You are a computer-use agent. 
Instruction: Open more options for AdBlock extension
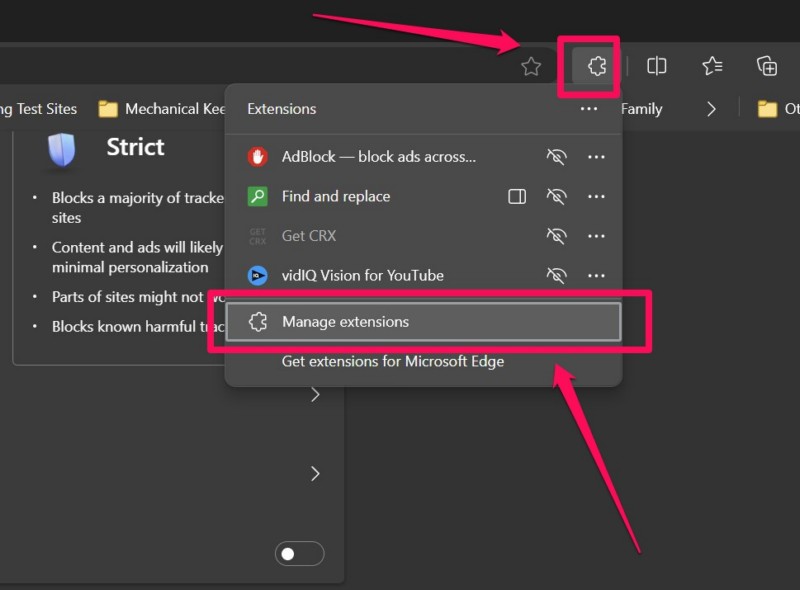coord(597,156)
